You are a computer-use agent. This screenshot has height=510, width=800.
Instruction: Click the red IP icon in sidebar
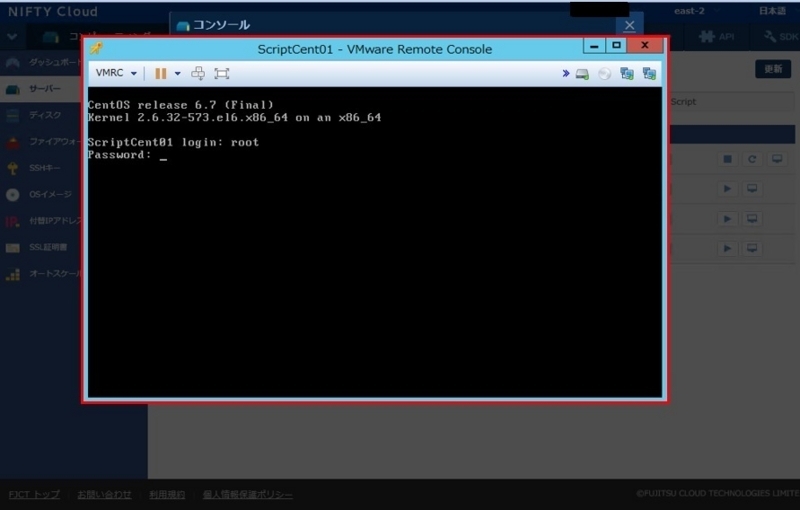tap(13, 221)
